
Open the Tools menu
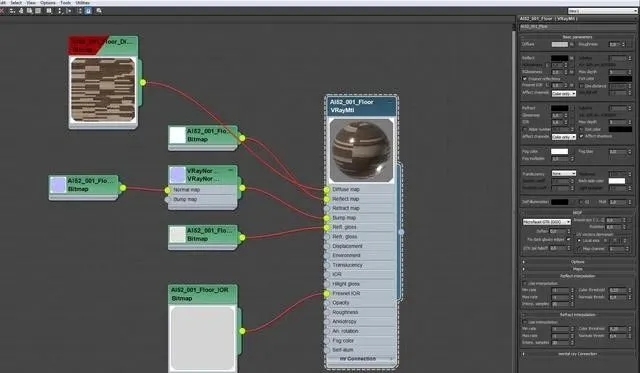(x=65, y=2)
